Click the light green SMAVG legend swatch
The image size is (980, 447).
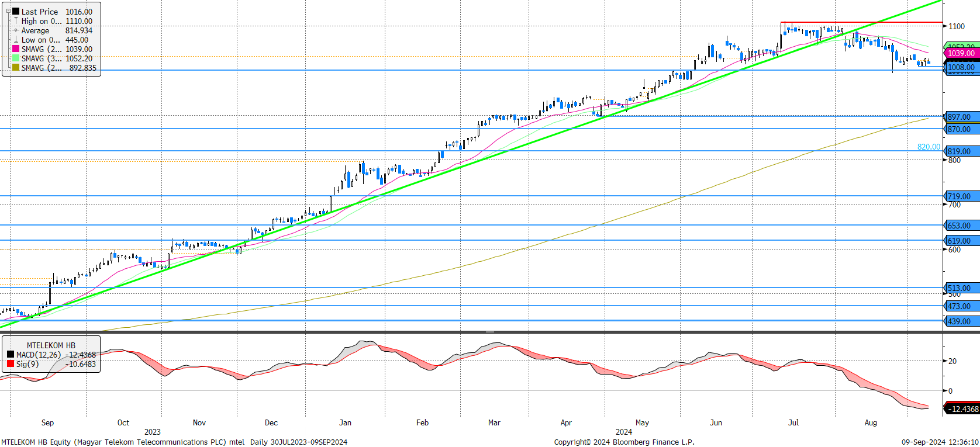click(x=16, y=58)
